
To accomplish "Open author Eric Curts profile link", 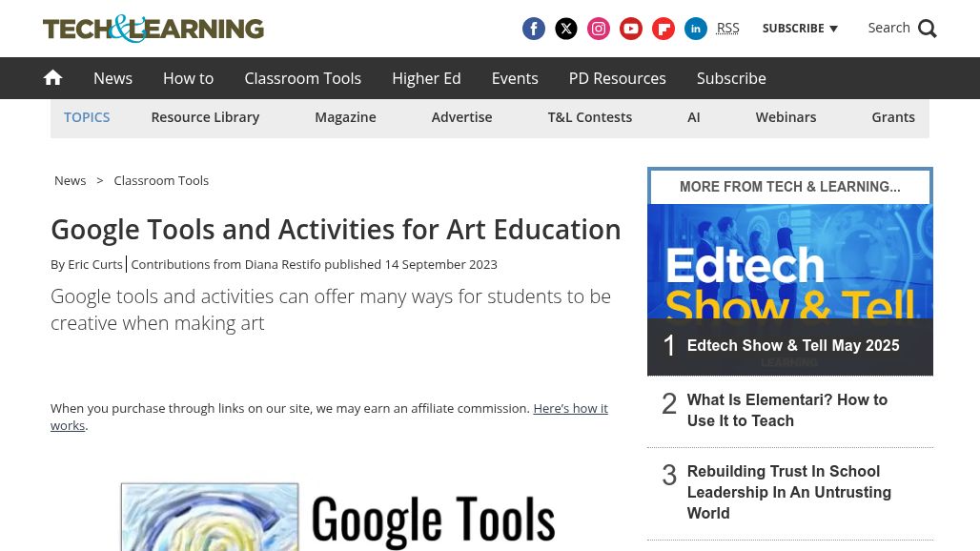I will [x=95, y=264].
